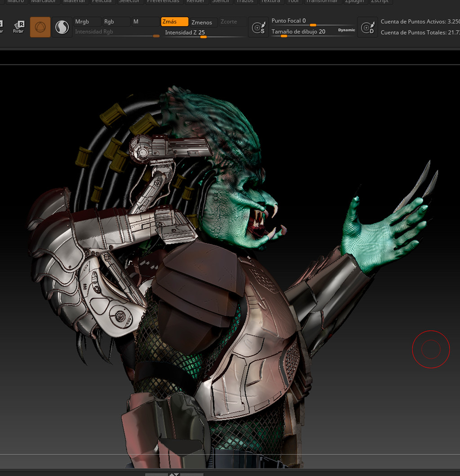Image resolution: width=460 pixels, height=476 pixels.
Task: Open the Transformar menu
Action: 322,1
